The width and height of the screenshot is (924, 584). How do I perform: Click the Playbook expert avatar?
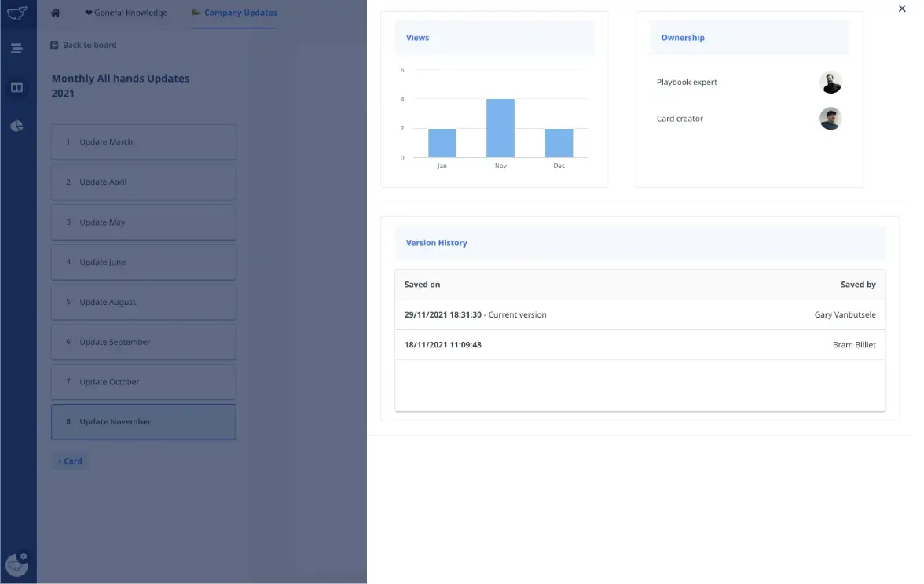click(x=830, y=83)
